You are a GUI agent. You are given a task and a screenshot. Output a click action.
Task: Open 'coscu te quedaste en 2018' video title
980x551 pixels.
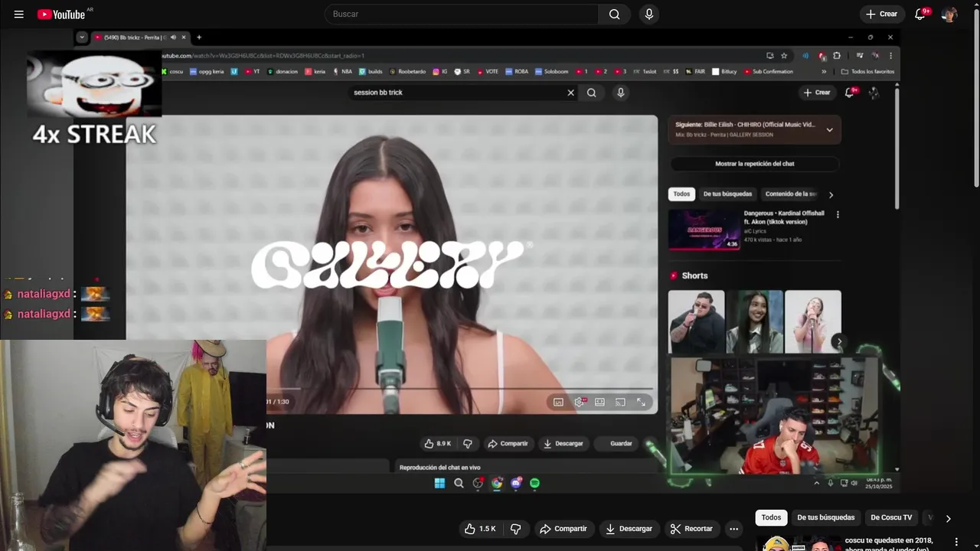(888, 544)
